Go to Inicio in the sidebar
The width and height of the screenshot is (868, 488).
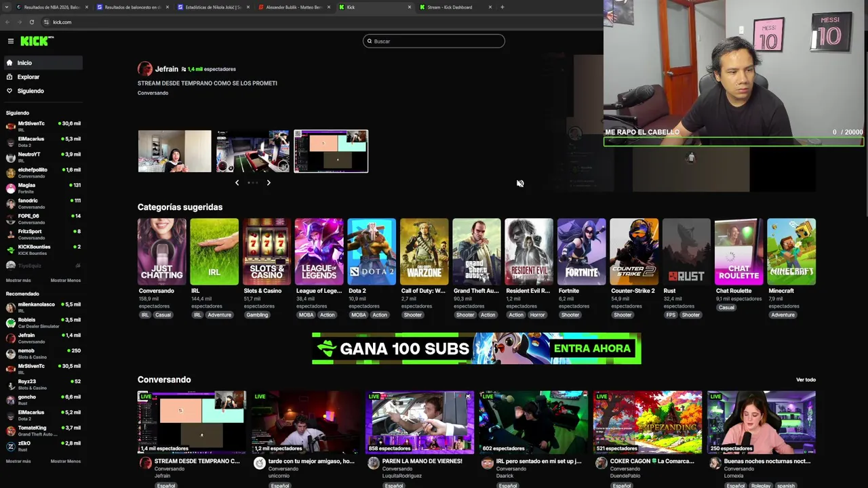42,62
